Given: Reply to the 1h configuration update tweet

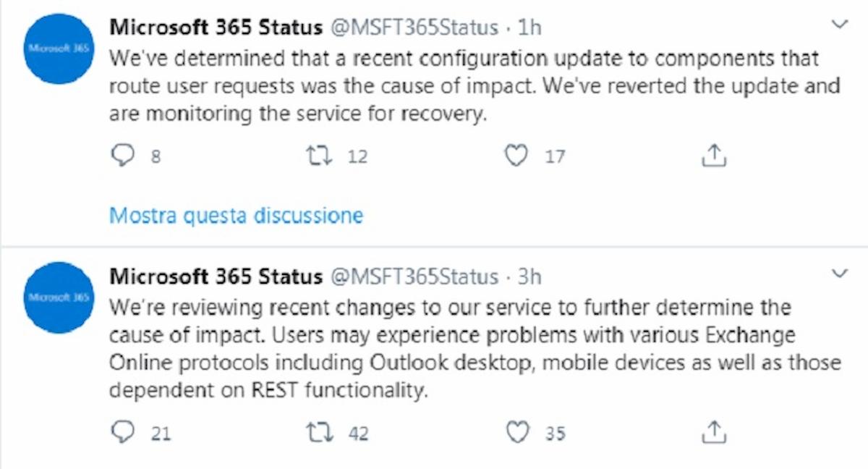Looking at the screenshot, I should 123,154.
